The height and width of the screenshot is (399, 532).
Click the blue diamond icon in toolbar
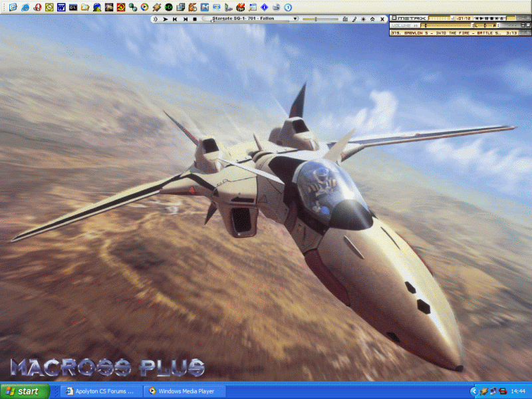click(x=264, y=7)
